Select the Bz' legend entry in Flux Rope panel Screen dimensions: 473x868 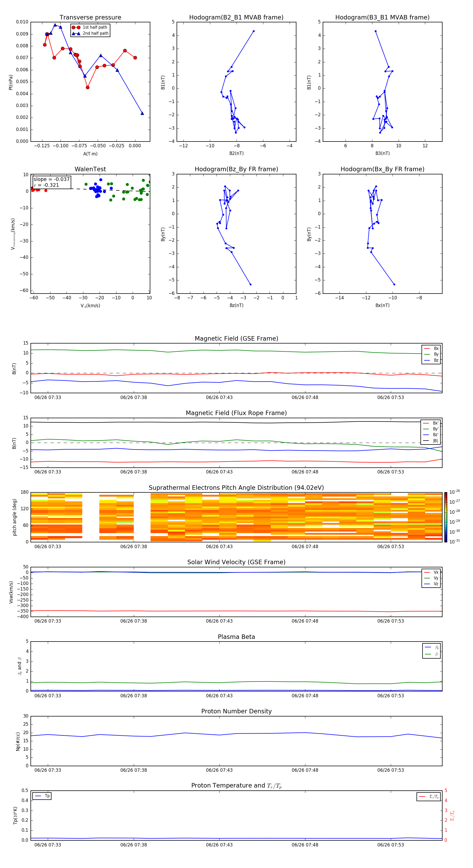[x=431, y=435]
